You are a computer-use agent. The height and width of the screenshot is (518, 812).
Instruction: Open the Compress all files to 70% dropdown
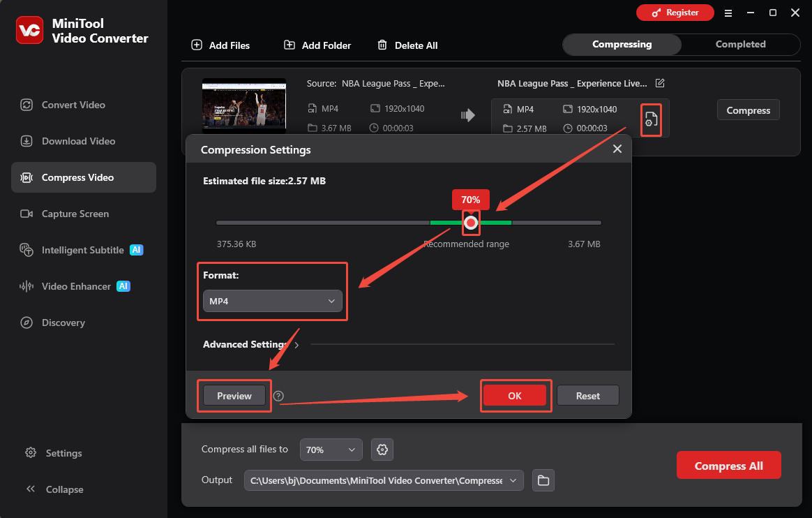[x=331, y=450]
